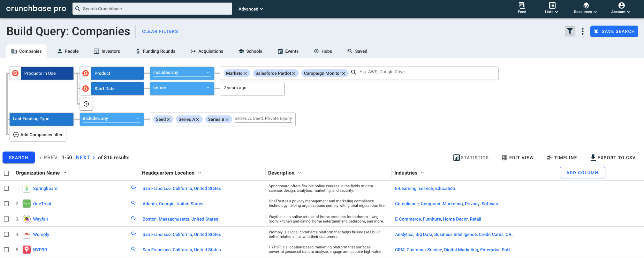Screen dimensions: 644x258
Task: Check the Springboard row checkbox
Action: tap(6, 188)
